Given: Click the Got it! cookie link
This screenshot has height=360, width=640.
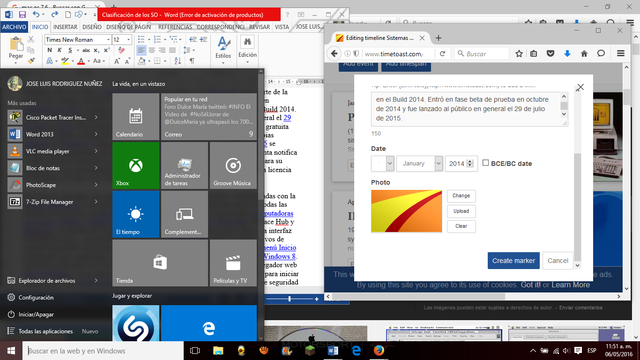Looking at the screenshot, I should 530,285.
